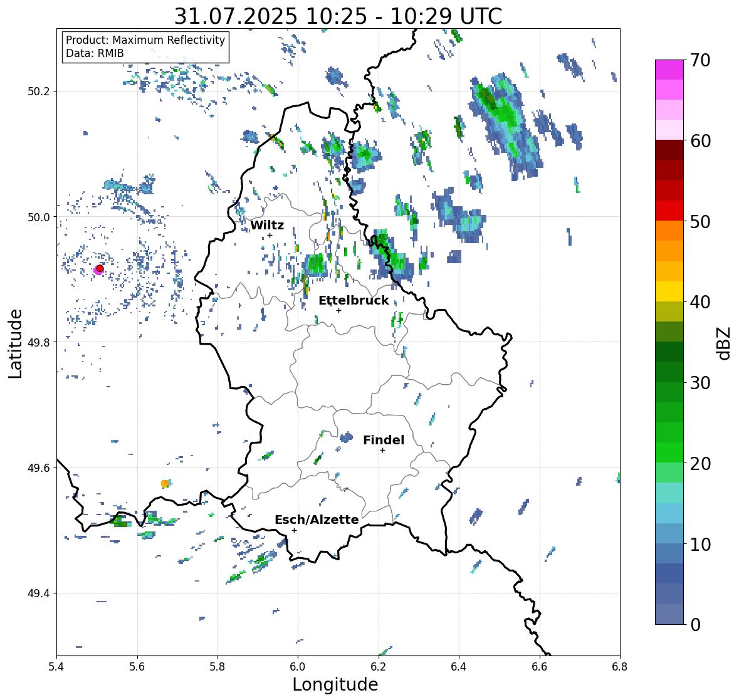
Task: Pick the bright red colorbar segment above 50
Action: click(669, 211)
